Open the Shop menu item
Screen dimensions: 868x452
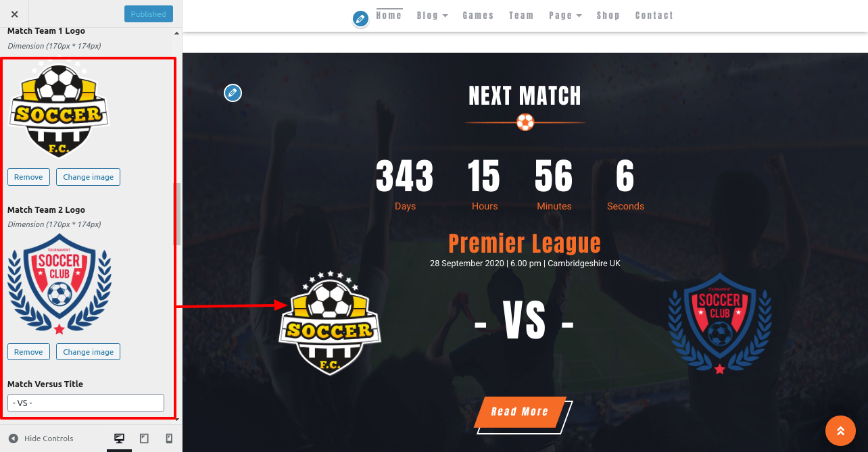click(x=608, y=16)
